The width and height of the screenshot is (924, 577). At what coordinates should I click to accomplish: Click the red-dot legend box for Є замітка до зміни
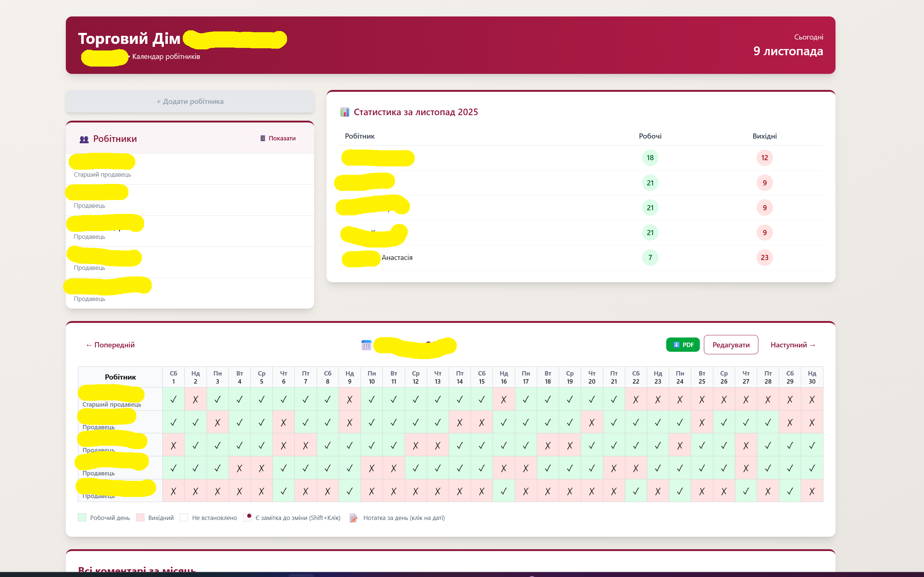point(247,517)
